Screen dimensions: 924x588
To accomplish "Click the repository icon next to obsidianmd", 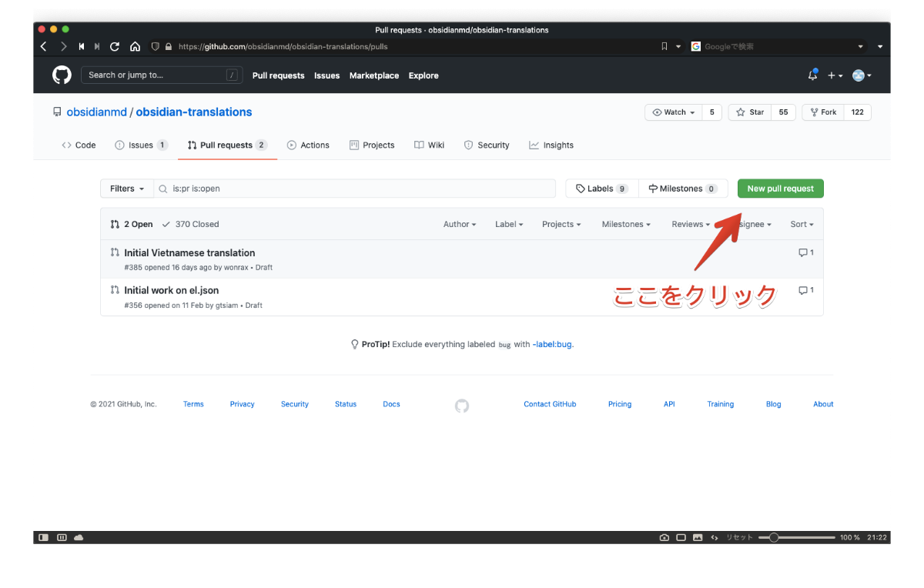I will coord(57,112).
